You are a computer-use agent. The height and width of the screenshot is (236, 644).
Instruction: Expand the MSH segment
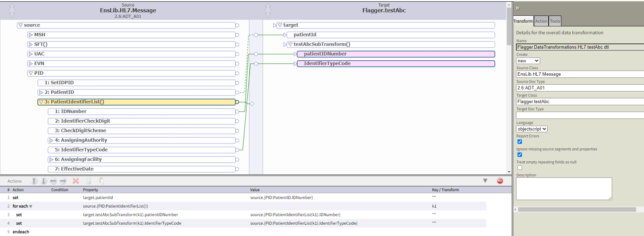click(31, 35)
